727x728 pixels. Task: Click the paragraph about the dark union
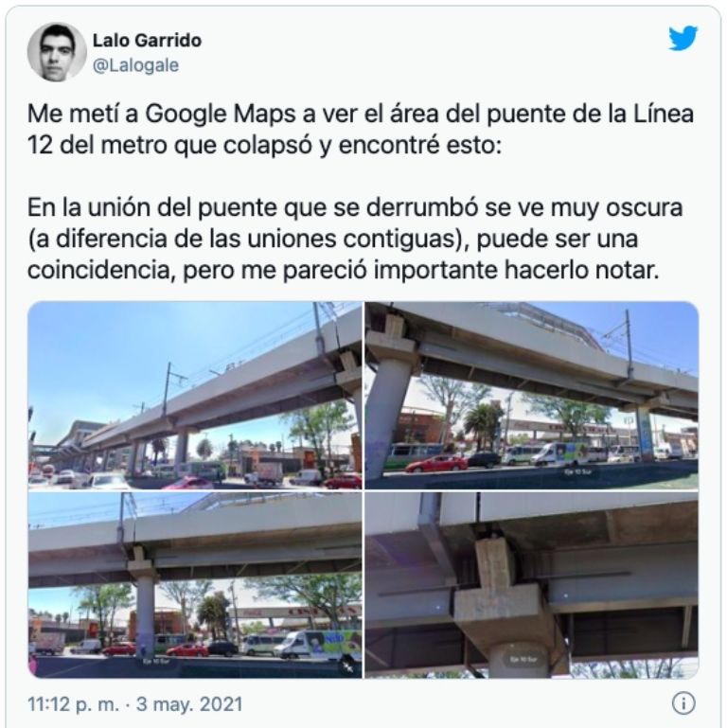355,239
